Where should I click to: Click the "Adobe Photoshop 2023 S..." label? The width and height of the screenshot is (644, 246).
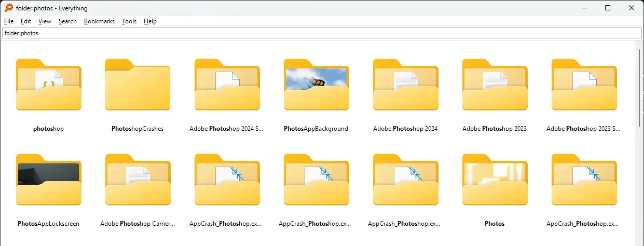point(584,129)
